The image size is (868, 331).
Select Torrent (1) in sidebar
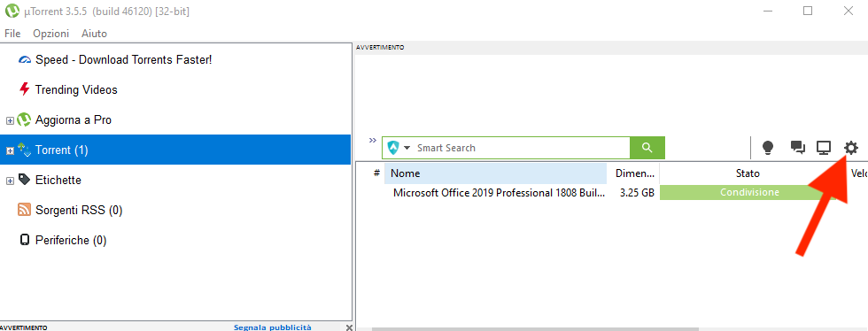pos(61,150)
